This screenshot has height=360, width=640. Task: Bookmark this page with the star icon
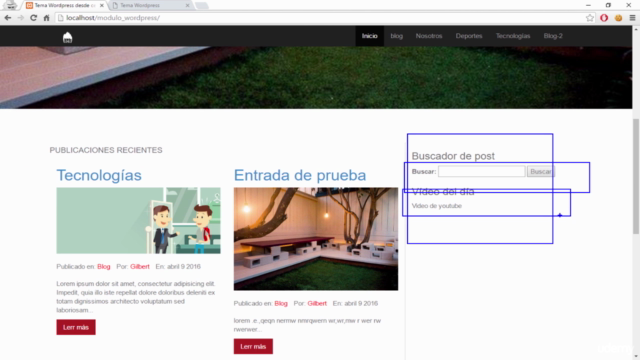[x=589, y=18]
